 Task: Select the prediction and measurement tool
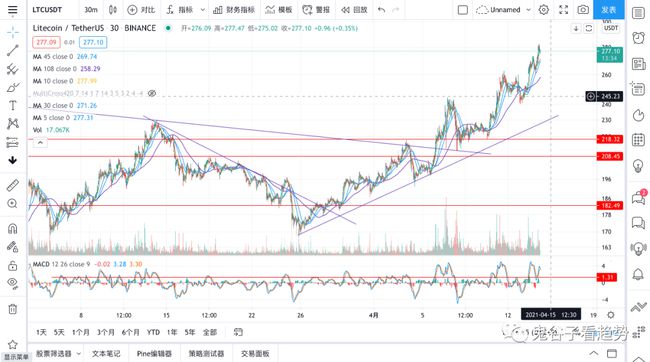click(x=12, y=142)
